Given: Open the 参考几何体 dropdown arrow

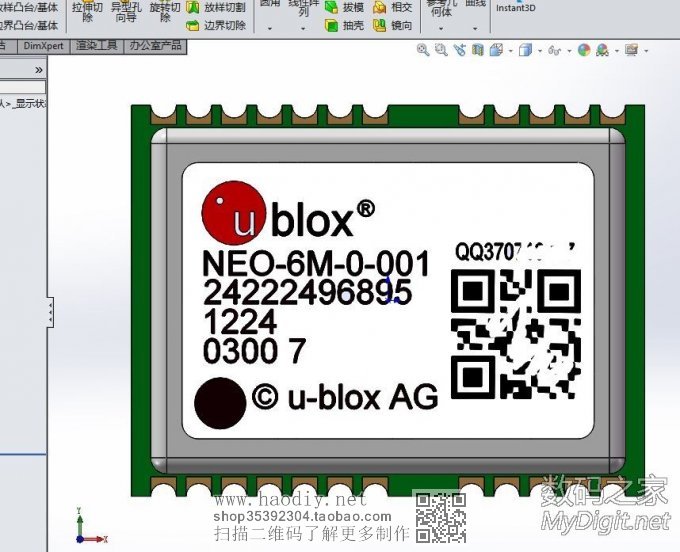Looking at the screenshot, I should point(439,29).
